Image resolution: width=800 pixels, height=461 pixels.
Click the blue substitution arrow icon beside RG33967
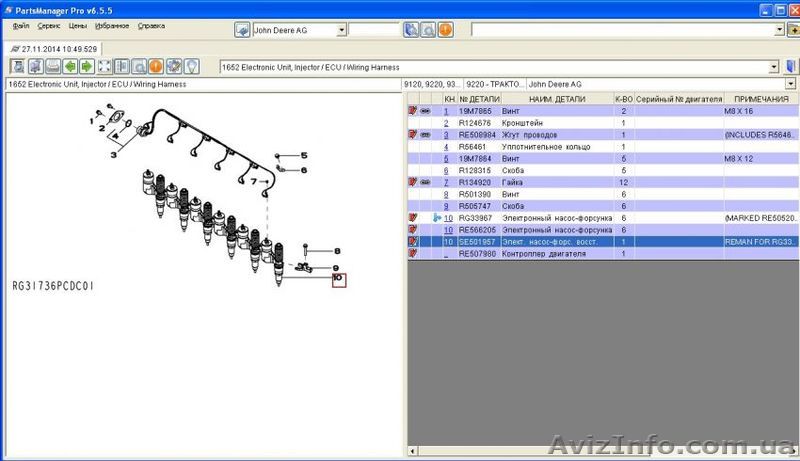pyautogui.click(x=436, y=218)
